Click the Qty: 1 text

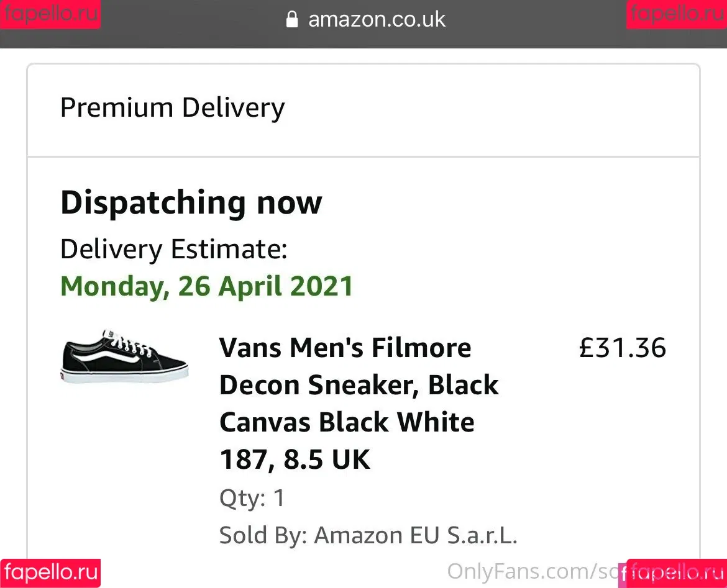click(252, 498)
